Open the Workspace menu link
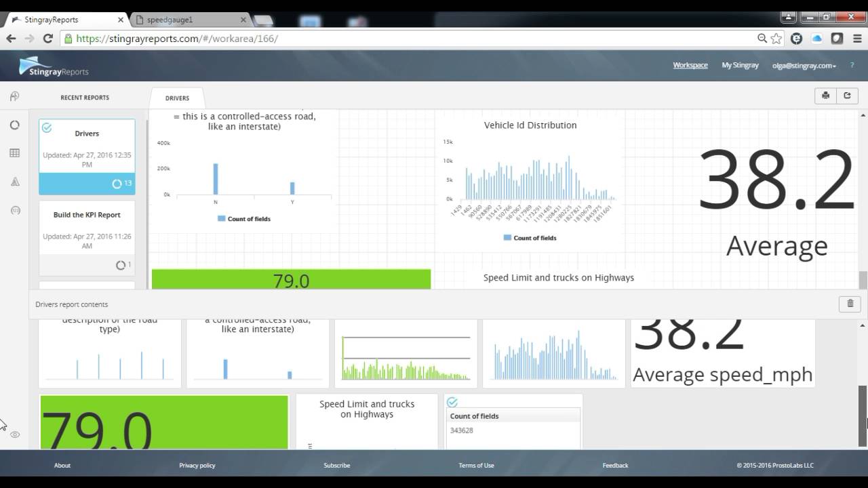Screen dimensions: 868x488 coord(690,65)
